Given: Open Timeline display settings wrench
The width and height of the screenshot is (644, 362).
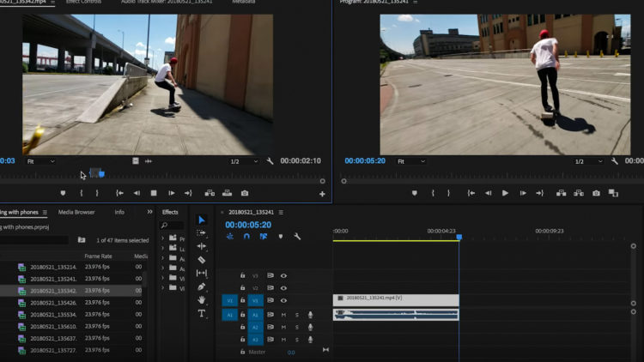Looking at the screenshot, I should coord(297,237).
